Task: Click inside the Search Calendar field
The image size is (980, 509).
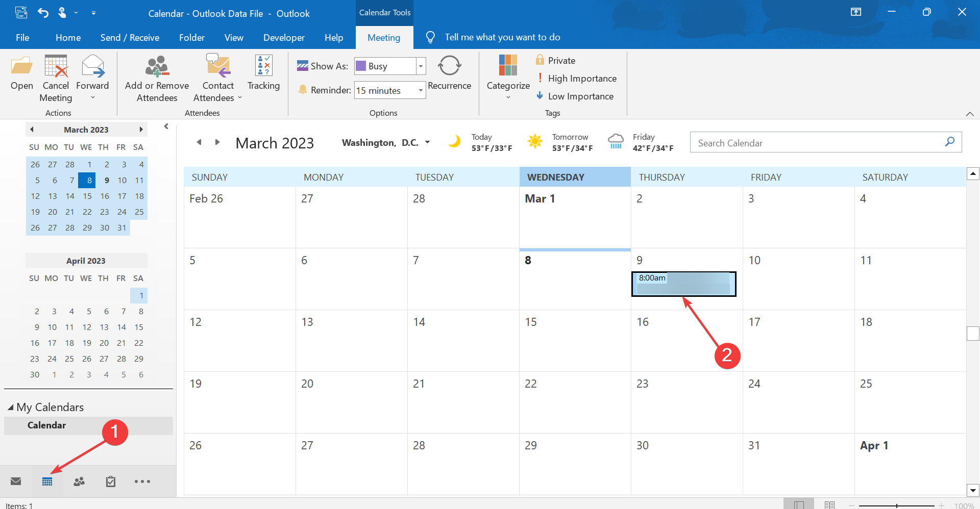Action: pyautogui.click(x=817, y=142)
